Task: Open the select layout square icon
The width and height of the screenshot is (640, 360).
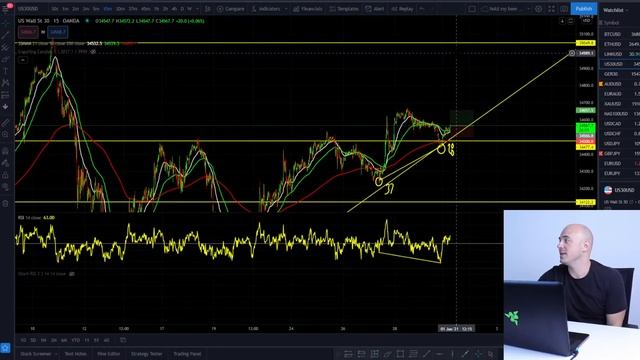Action: 472,9
